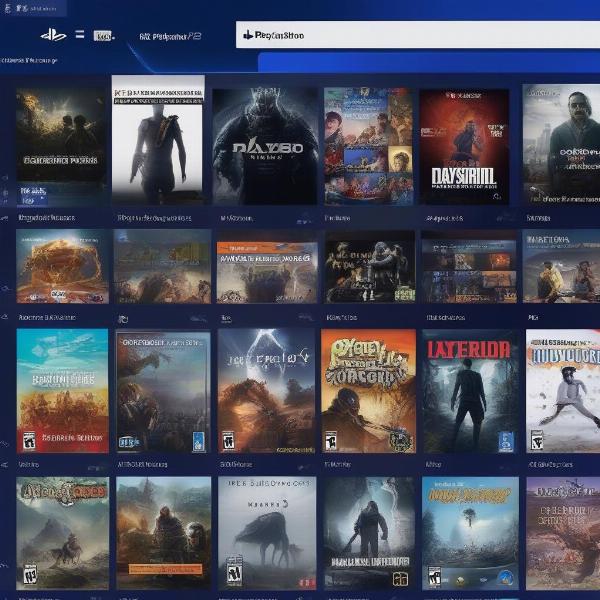
Task: Open the LATERIDA game cover
Action: 470,392
